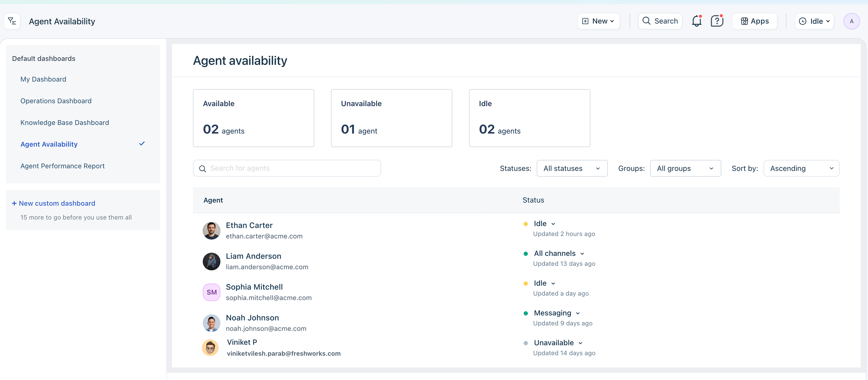Expand the All groups filter dropdown
868x380 pixels.
[685, 168]
